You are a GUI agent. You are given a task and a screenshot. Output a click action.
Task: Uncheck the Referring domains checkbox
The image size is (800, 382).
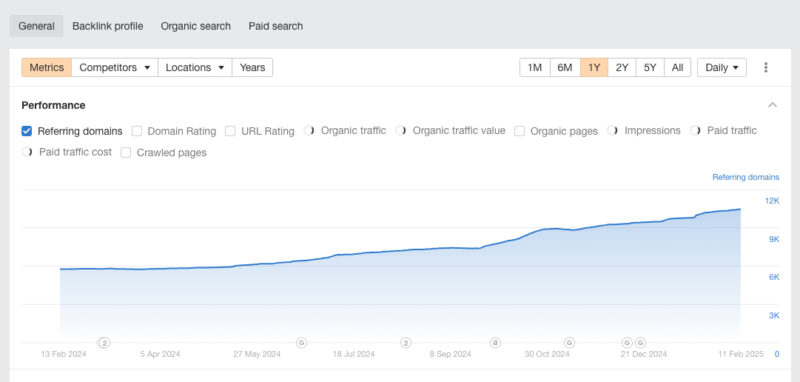[27, 131]
